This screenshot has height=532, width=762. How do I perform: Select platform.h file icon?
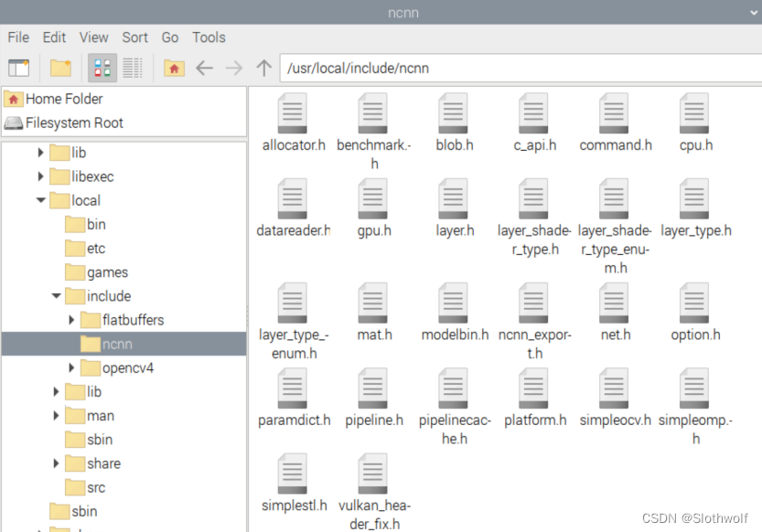(533, 388)
